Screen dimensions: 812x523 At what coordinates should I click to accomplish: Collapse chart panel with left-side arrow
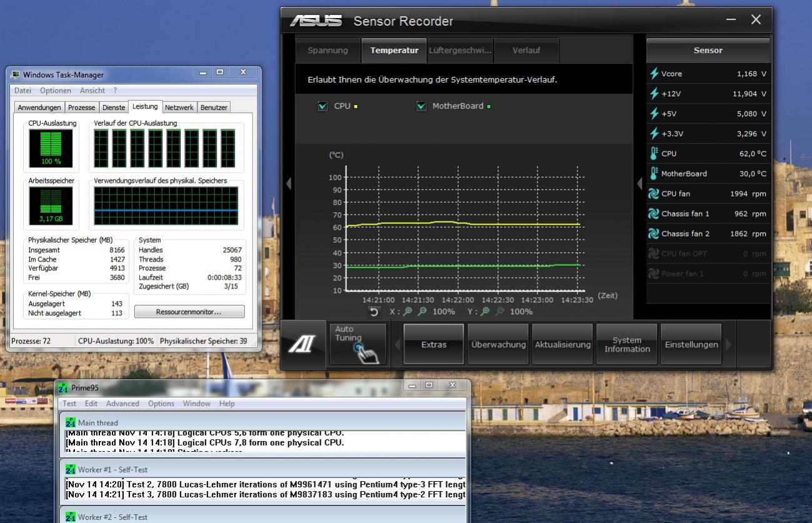coord(289,183)
